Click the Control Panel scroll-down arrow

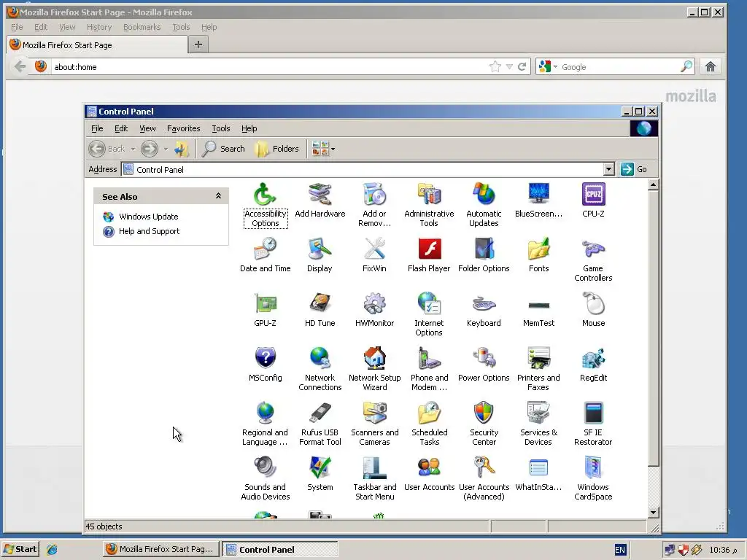tap(653, 513)
